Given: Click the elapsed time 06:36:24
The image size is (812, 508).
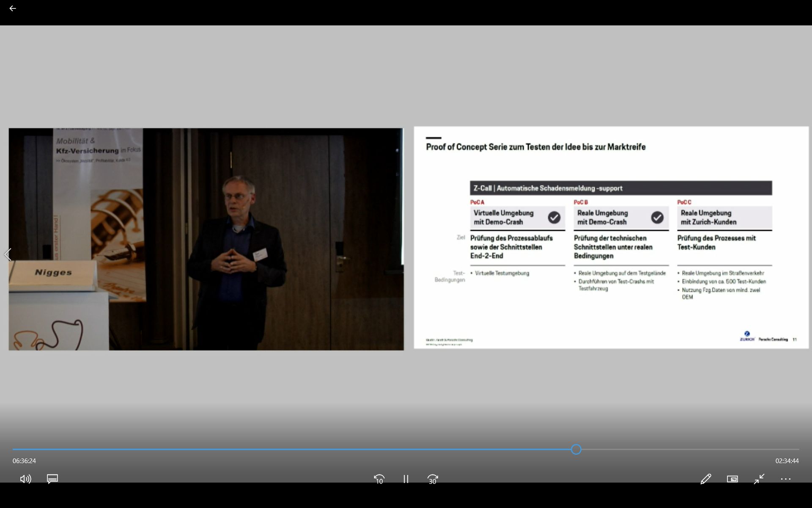Looking at the screenshot, I should tap(24, 461).
